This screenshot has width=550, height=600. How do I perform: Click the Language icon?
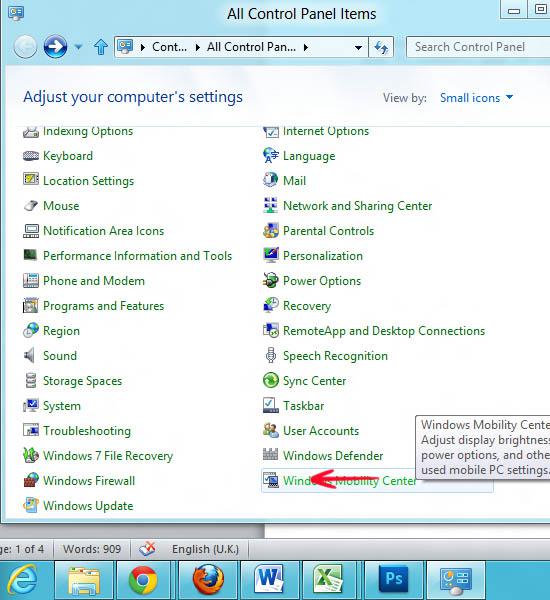271,155
